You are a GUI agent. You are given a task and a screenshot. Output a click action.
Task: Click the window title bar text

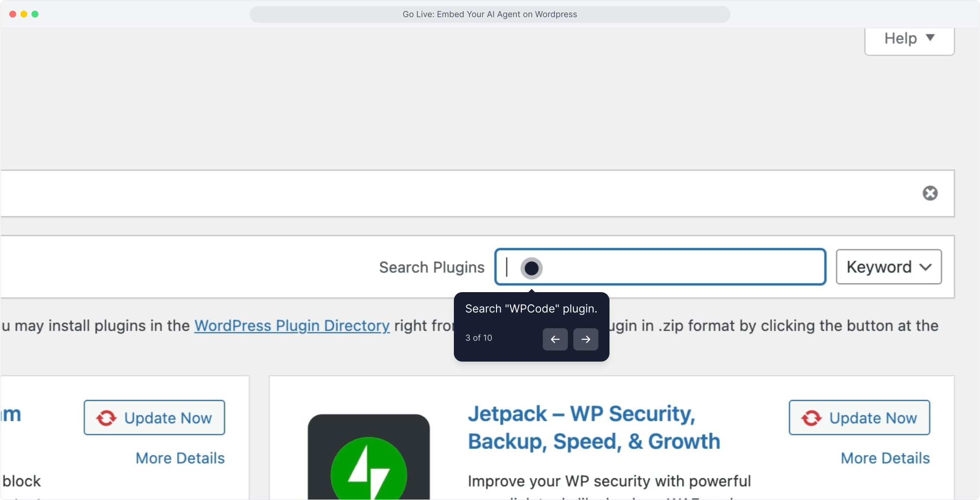coord(490,14)
